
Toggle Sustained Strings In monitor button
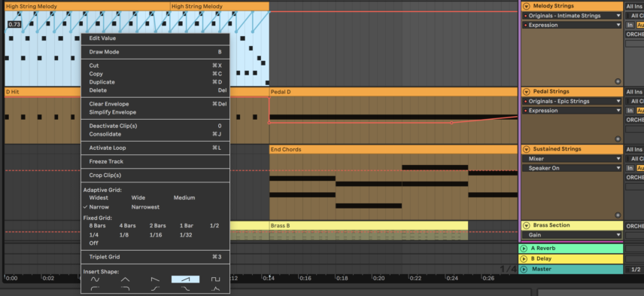tap(630, 168)
